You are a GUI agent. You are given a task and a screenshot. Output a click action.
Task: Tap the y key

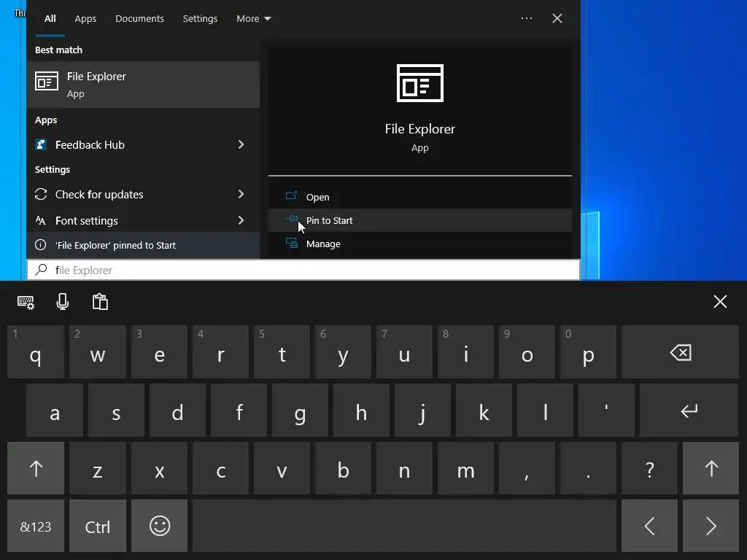343,352
